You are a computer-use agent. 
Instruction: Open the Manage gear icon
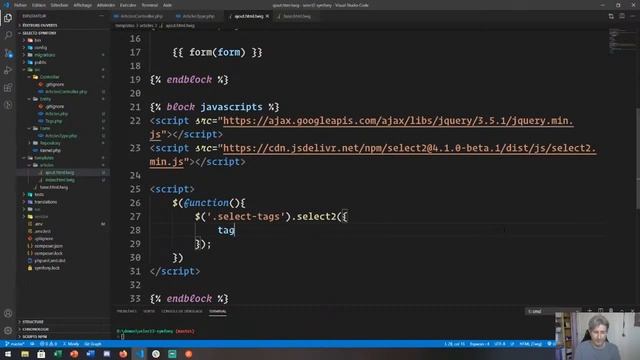click(8, 331)
